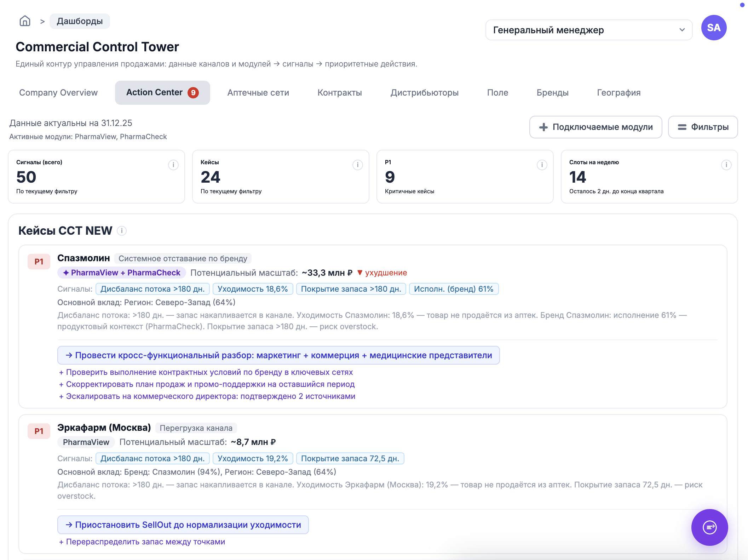Screen dimensions: 748x560
Task: Click info icon on Сигналы (всего) card
Action: point(173,165)
